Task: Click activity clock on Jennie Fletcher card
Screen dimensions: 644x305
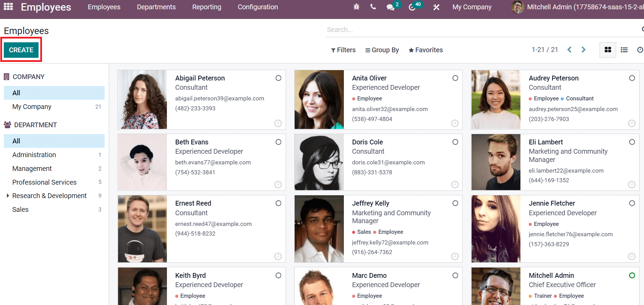Action: pyautogui.click(x=632, y=256)
